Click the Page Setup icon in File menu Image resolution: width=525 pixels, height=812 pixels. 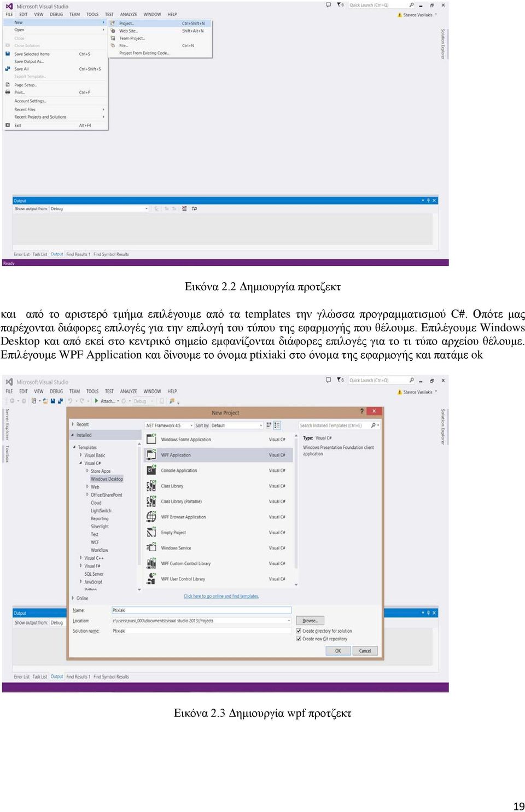(x=8, y=85)
